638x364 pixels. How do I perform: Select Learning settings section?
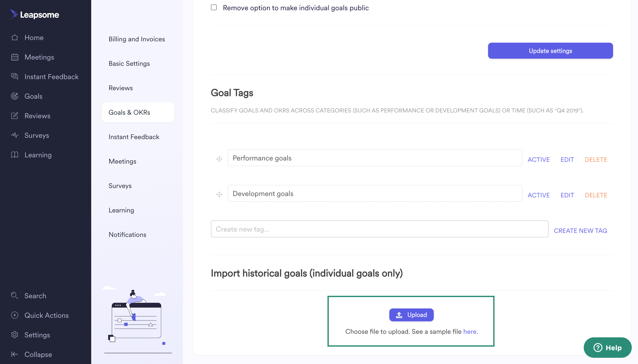click(x=121, y=210)
